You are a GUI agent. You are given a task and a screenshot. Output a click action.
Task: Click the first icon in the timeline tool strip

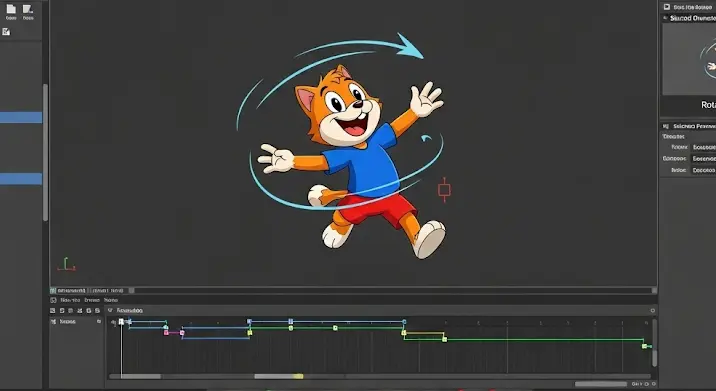(x=53, y=311)
